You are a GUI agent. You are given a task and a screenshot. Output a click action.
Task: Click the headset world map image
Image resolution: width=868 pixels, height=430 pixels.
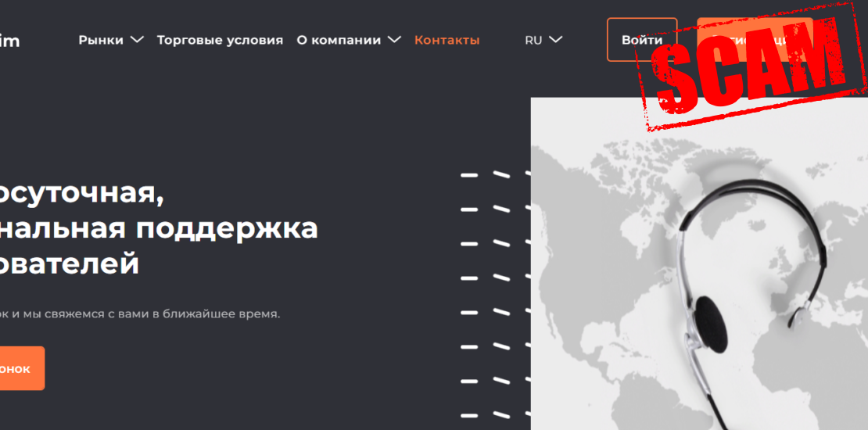(699, 264)
